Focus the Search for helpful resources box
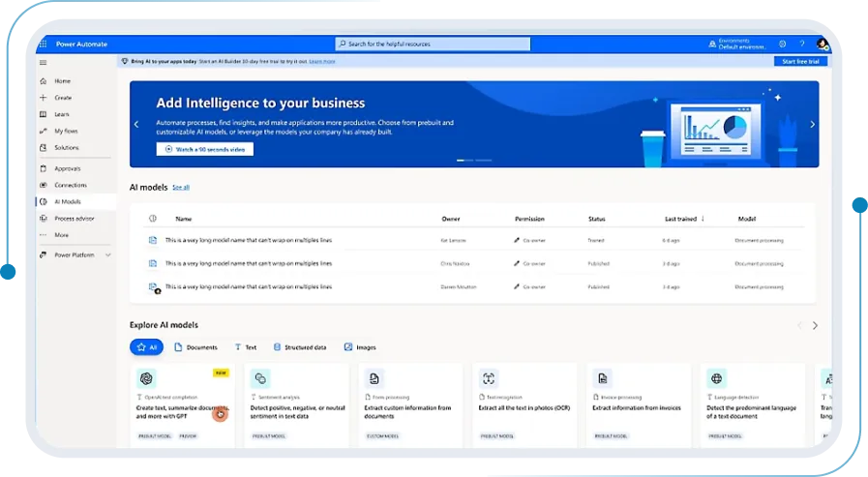This screenshot has width=868, height=477. click(x=433, y=44)
